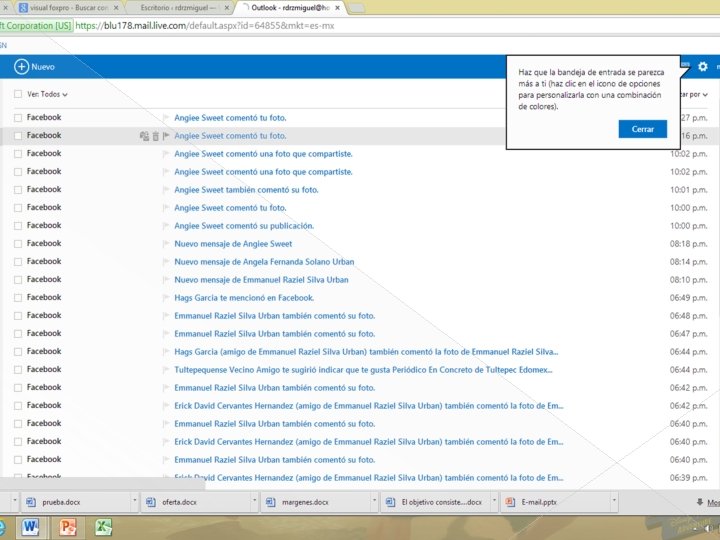The height and width of the screenshot is (540, 720).
Task: Flag the Nuevo mensaje de Angela Fernanda email
Action: [x=166, y=262]
